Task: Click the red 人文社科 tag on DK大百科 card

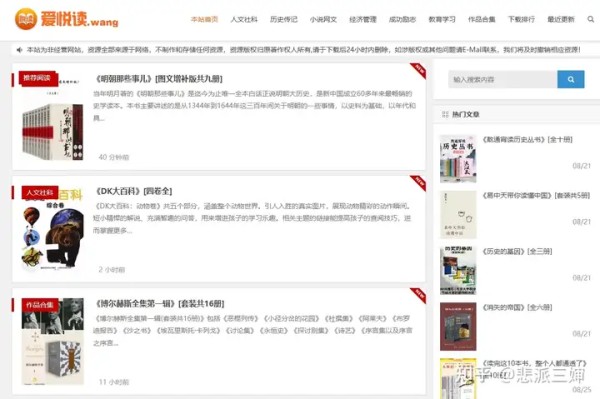Action: [39, 192]
